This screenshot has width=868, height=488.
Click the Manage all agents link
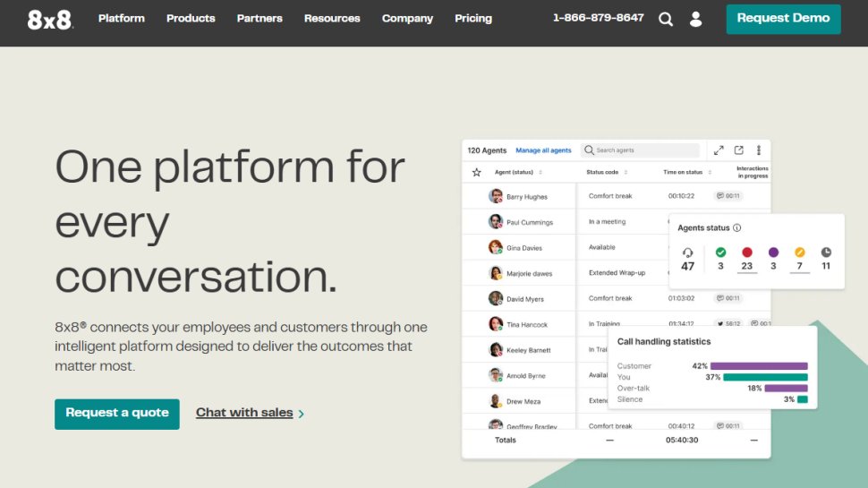pos(543,150)
